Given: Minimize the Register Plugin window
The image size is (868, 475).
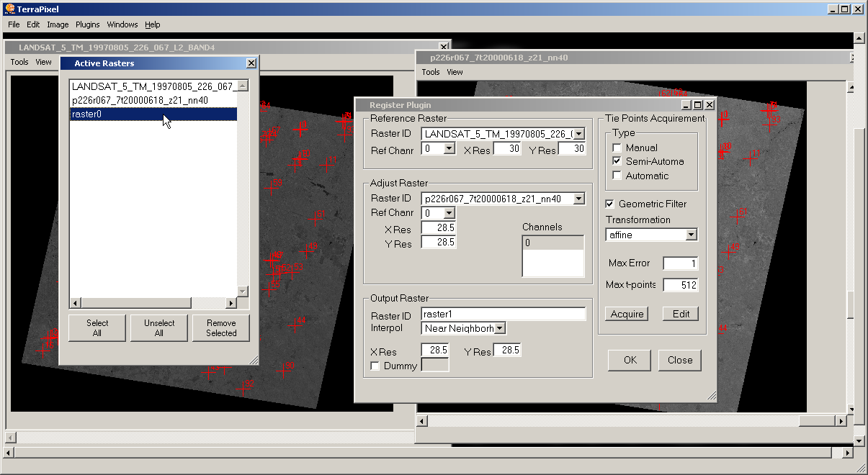Looking at the screenshot, I should (x=686, y=105).
